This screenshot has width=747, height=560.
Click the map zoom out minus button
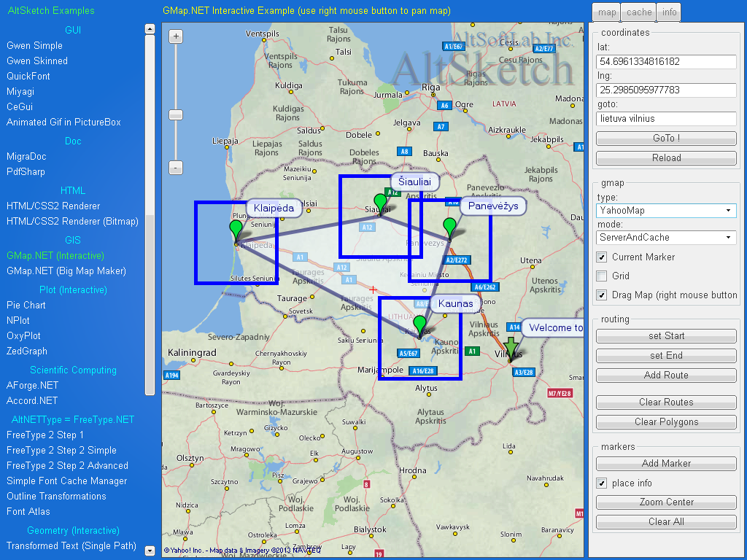click(176, 168)
